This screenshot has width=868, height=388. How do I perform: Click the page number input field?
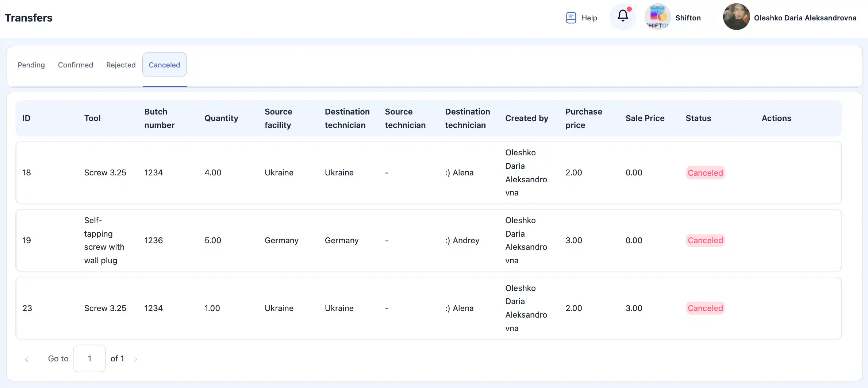[x=89, y=358]
